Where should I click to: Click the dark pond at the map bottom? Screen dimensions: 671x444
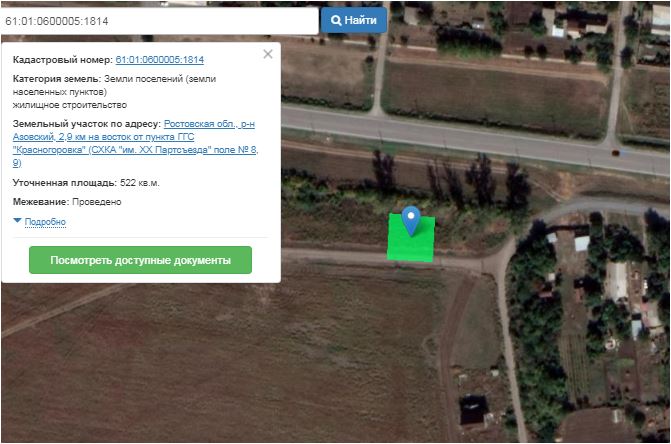pyautogui.click(x=473, y=409)
